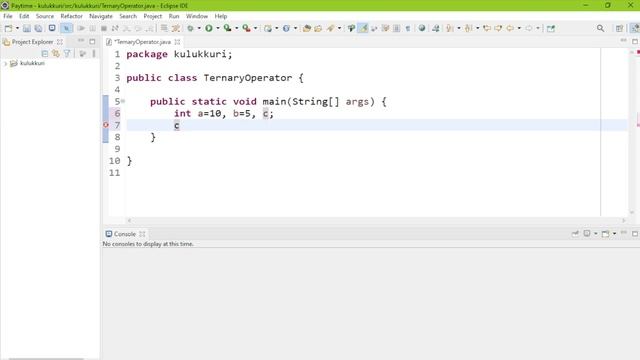Click the Open Type icon
This screenshot has height=360, width=640.
[x=307, y=28]
